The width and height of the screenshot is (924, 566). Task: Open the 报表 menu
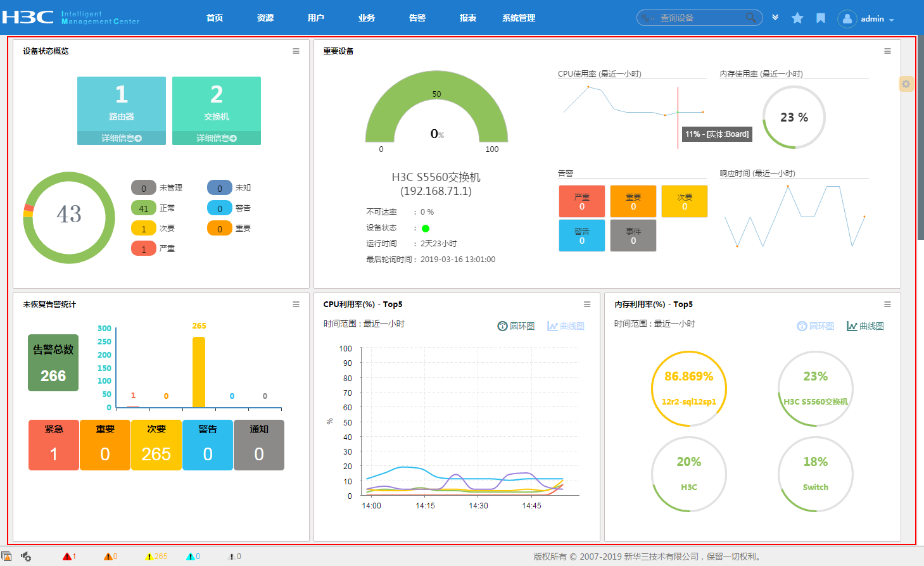pyautogui.click(x=468, y=18)
